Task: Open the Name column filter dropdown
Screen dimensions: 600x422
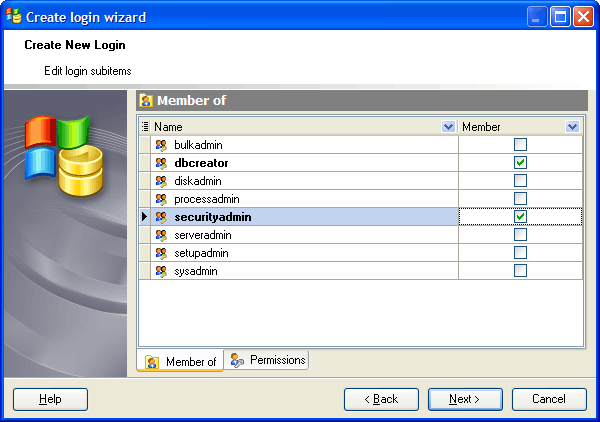Action: (x=448, y=127)
